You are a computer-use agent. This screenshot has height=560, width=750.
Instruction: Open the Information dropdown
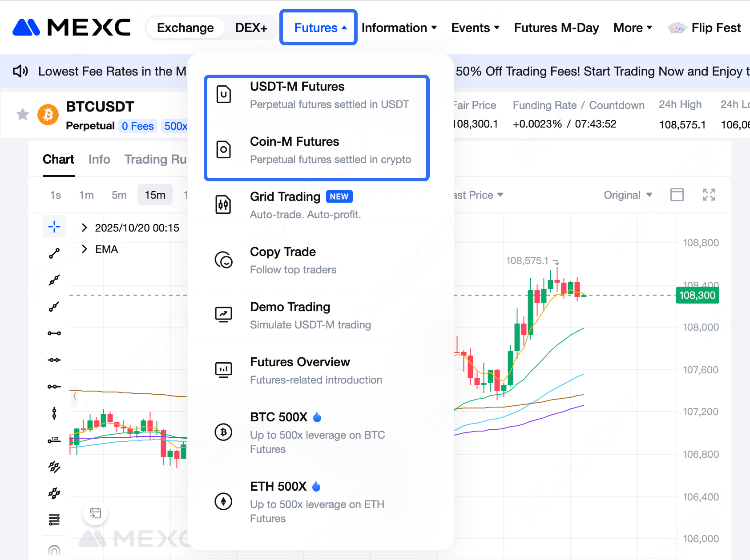399,28
